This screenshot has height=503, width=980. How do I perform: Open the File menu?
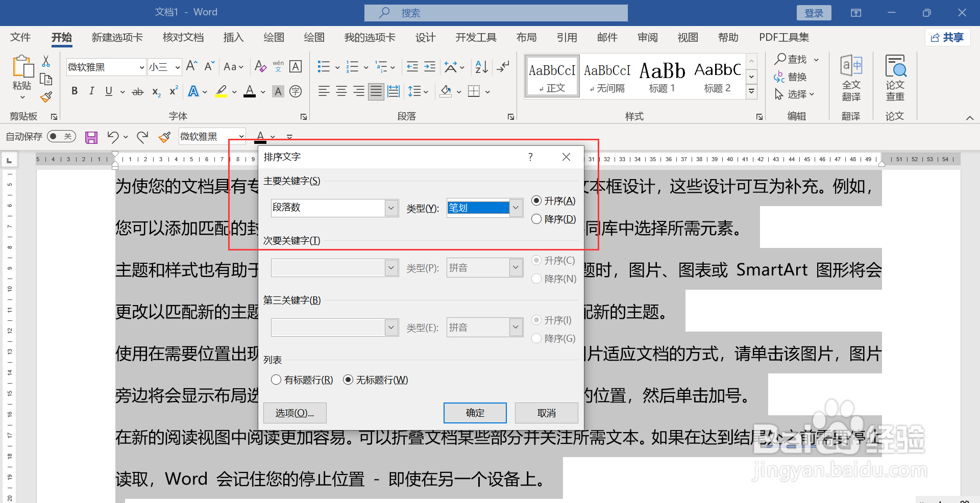[x=20, y=37]
